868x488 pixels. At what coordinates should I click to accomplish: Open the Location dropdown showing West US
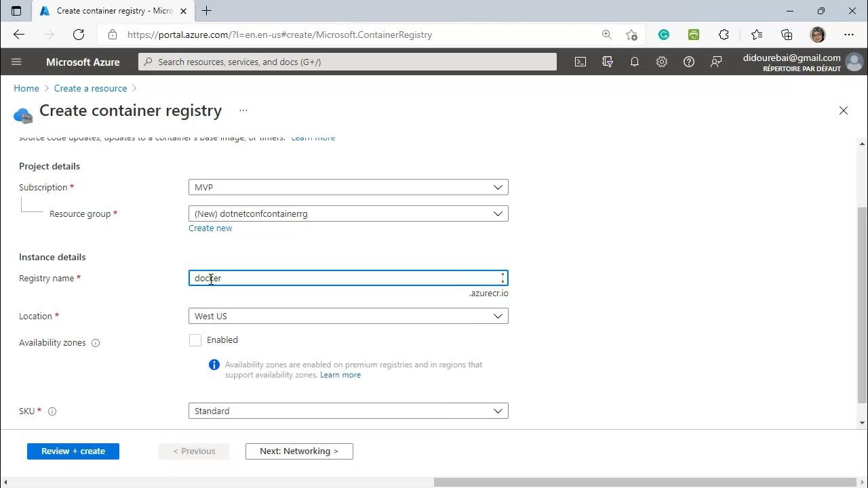(349, 316)
